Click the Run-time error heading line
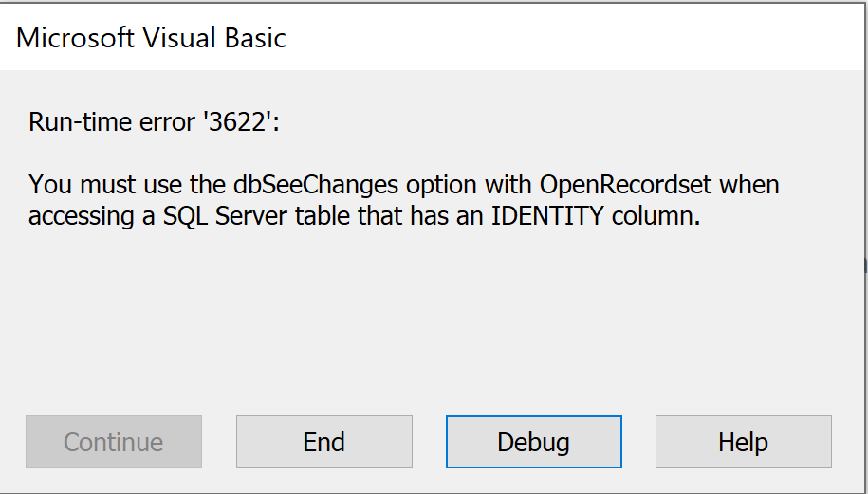The height and width of the screenshot is (494, 868). click(x=155, y=121)
